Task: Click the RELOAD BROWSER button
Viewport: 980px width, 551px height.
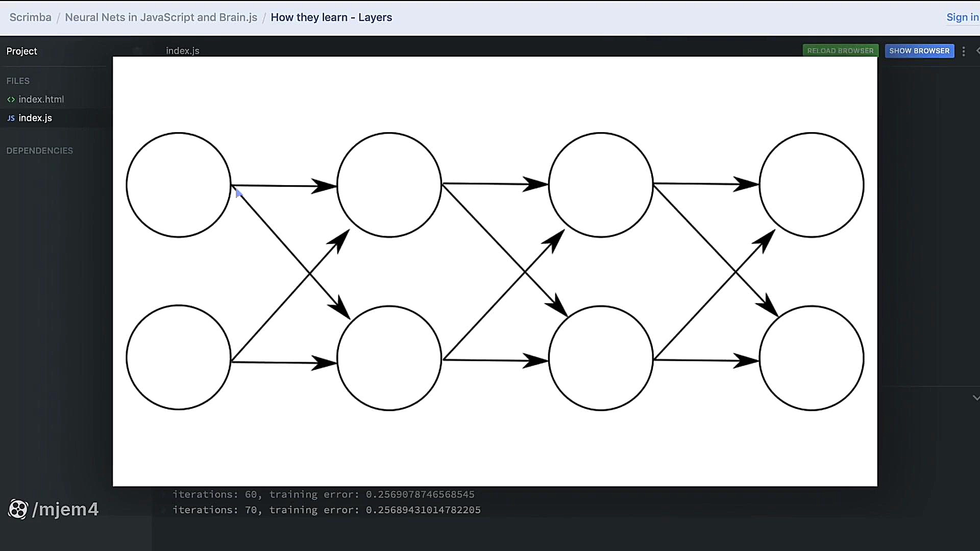Action: pos(840,51)
